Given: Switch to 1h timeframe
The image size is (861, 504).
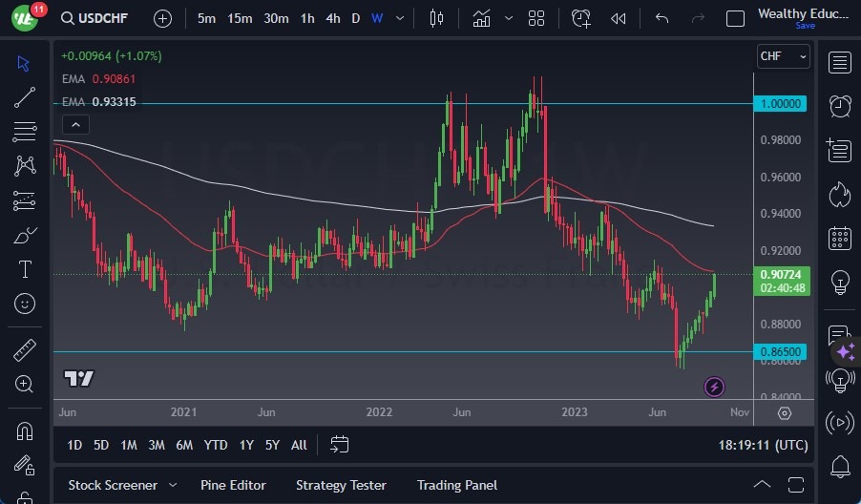Looking at the screenshot, I should [x=307, y=19].
